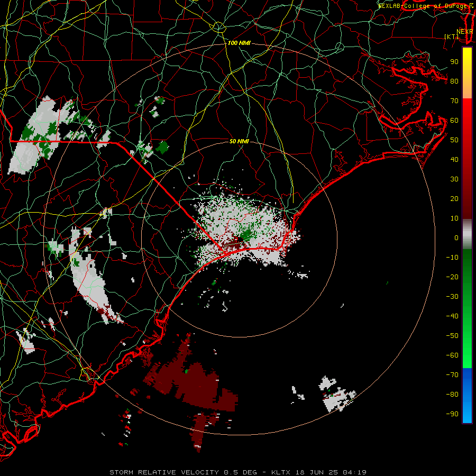Viewport: 476px width, 476px height.
Task: Click the -40 value on velocity scale
Action: pos(452,316)
